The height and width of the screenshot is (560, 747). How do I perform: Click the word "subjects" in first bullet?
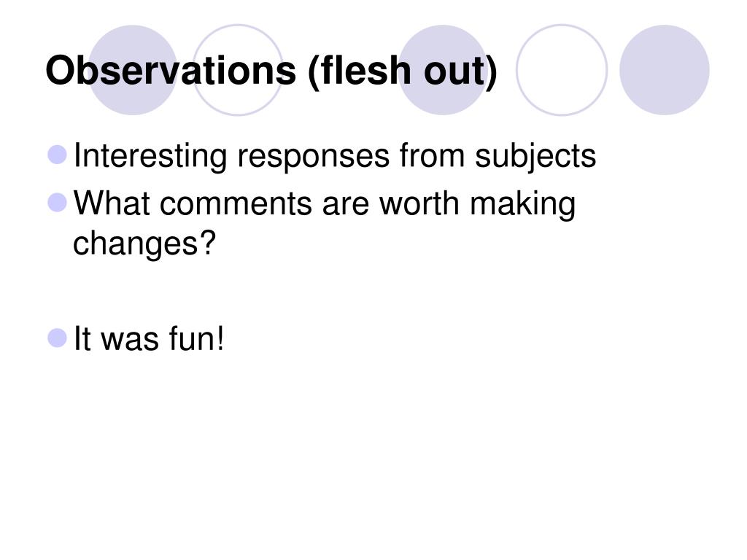pos(535,156)
